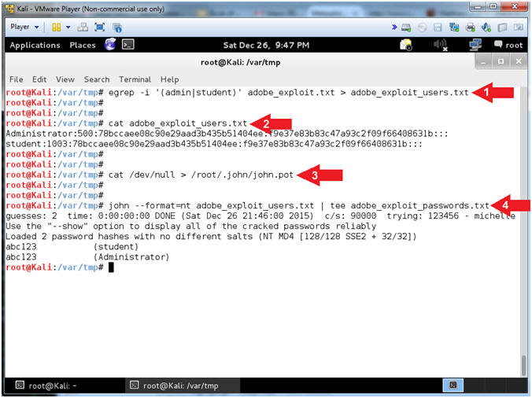This screenshot has height=398, width=532.
Task: Click the hard disk device icon
Action: coord(406,28)
